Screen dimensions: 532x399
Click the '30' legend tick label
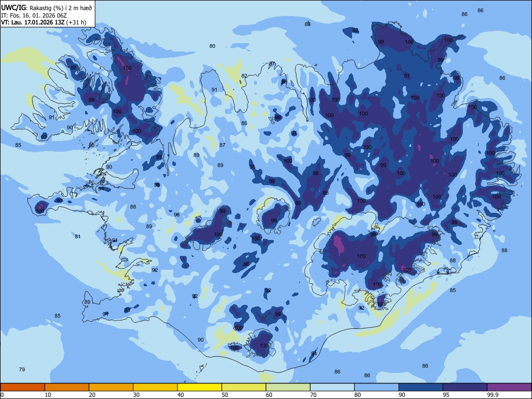[136, 395]
